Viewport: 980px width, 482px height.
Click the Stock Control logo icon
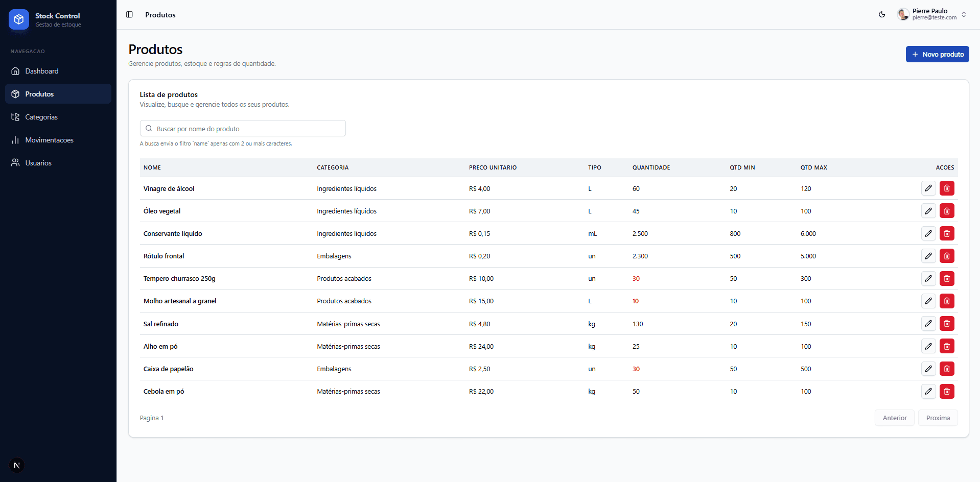[x=19, y=19]
